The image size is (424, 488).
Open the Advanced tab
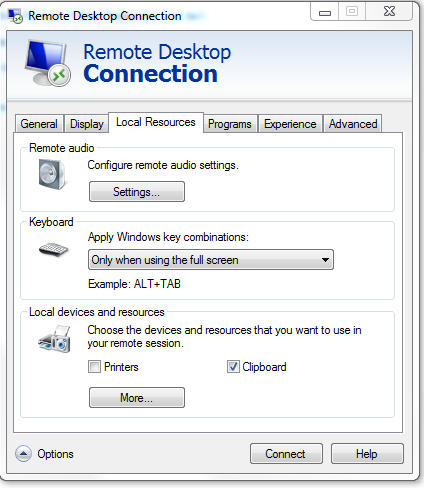(353, 124)
